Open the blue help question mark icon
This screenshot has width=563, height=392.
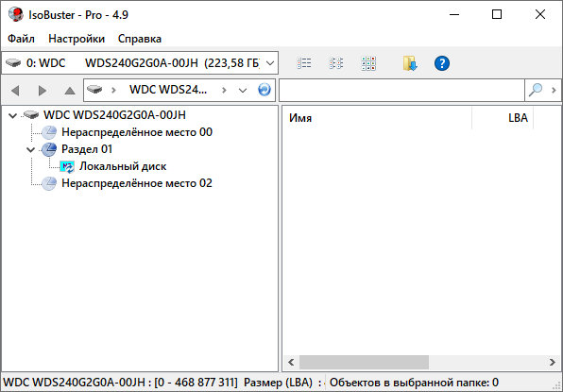(x=442, y=63)
